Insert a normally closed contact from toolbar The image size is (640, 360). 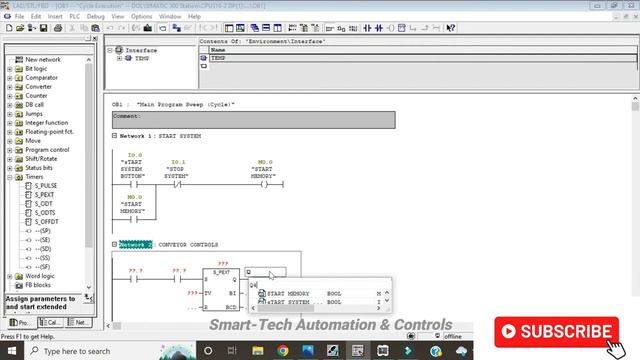point(379,28)
